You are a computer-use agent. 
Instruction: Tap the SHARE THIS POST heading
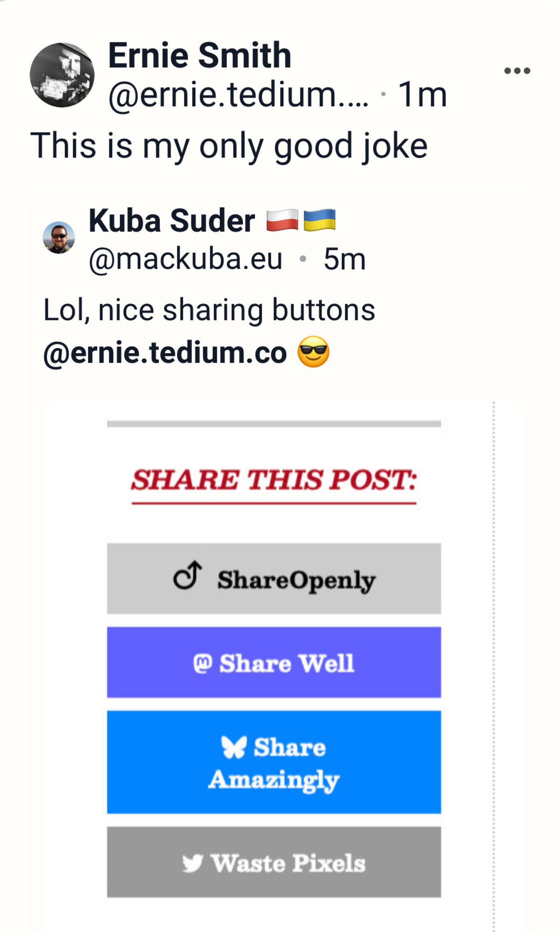pos(274,480)
